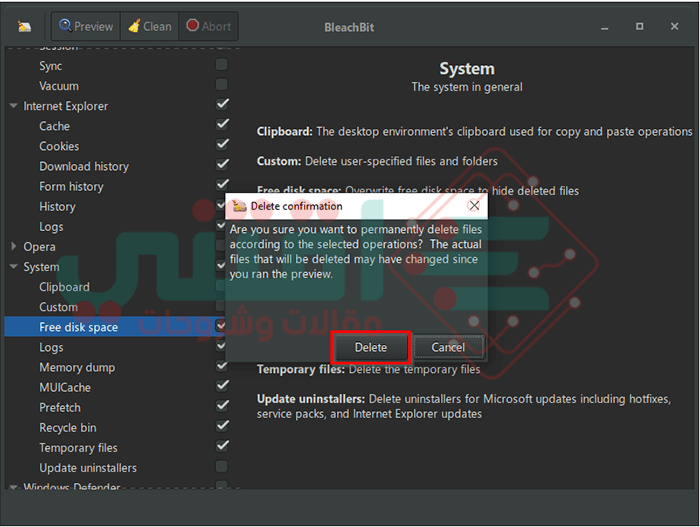Click the BleachBit window title

349,27
